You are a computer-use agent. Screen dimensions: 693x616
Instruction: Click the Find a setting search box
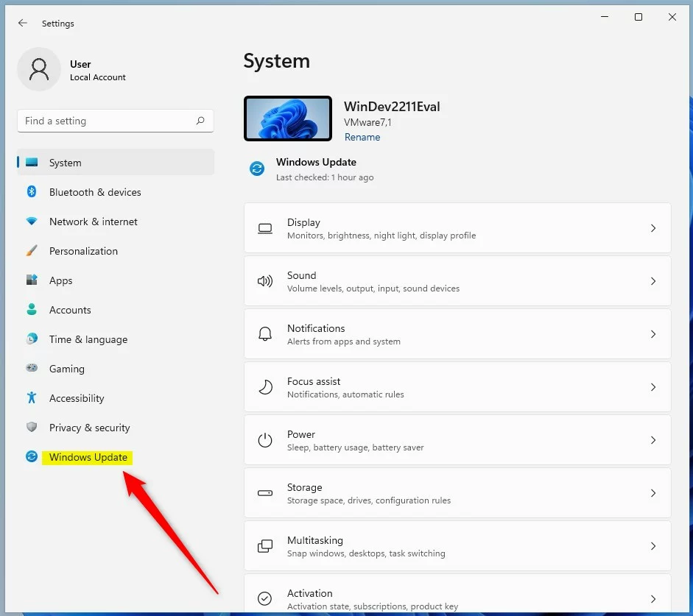click(x=107, y=121)
